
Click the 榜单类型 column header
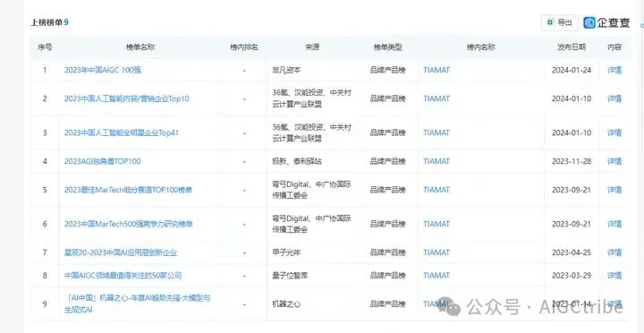coord(387,47)
